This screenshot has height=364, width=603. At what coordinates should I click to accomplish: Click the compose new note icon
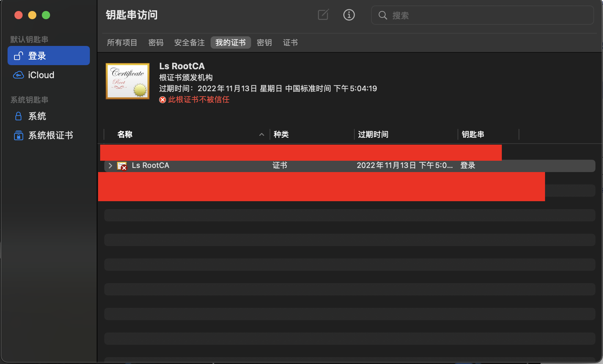pyautogui.click(x=323, y=15)
